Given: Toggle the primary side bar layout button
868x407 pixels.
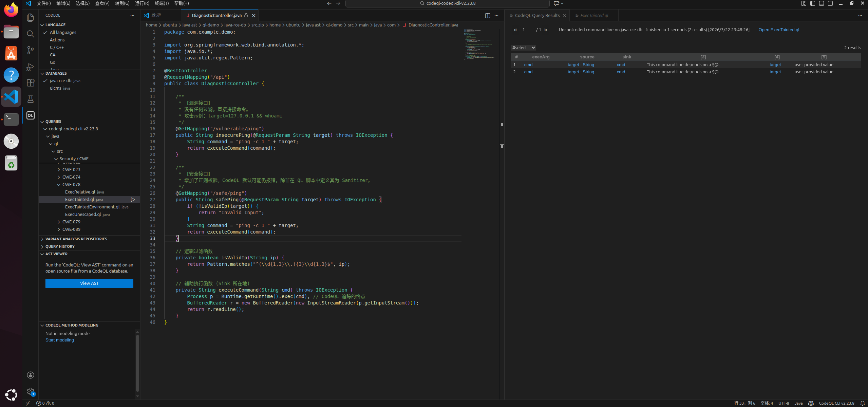Looking at the screenshot, I should pyautogui.click(x=812, y=3).
